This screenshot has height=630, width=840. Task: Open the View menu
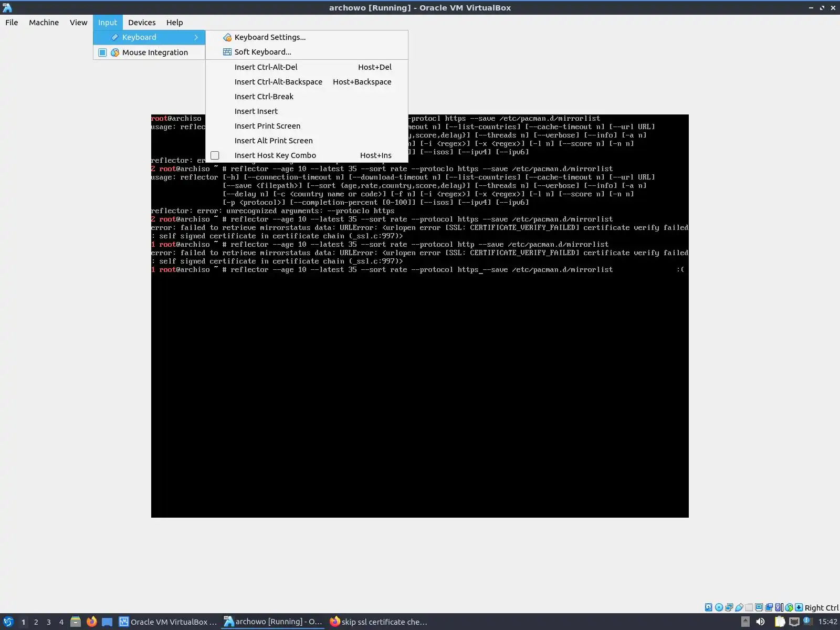tap(78, 23)
